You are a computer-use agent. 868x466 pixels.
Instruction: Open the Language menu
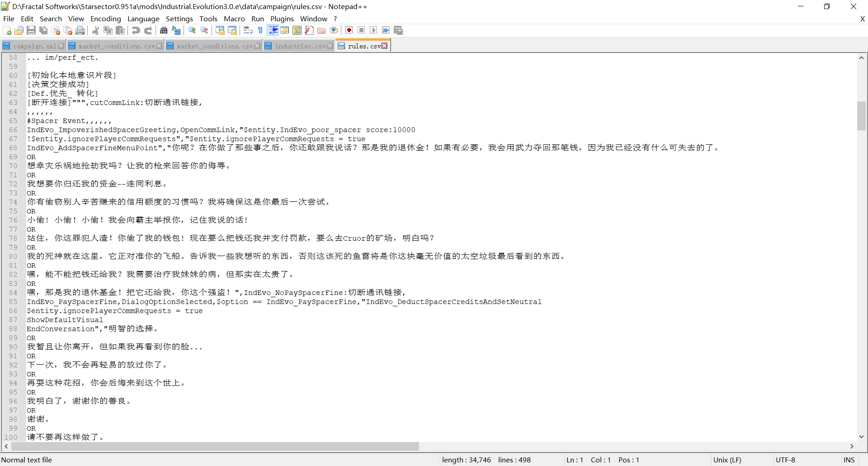pos(143,19)
